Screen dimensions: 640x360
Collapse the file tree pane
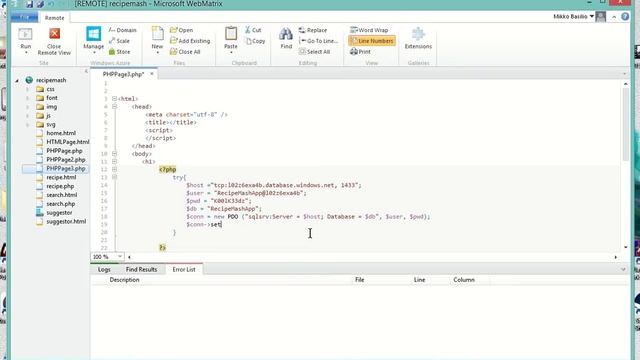point(86,71)
